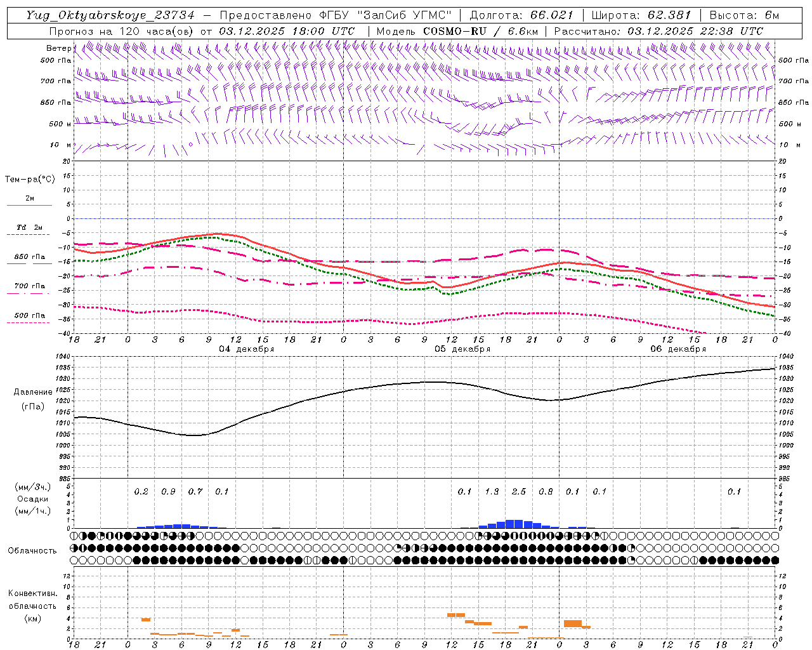Screen dimensions: 812x650
Task: Click the model name COSMO-RU / 6.6км
Action: [481, 31]
